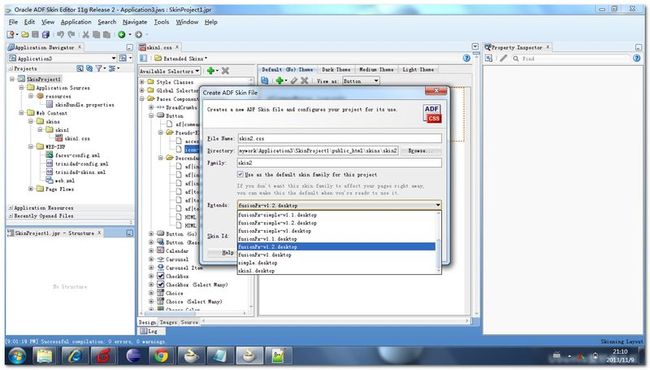
Task: Toggle 'Use as the default skin family' checkbox
Action: 240,174
